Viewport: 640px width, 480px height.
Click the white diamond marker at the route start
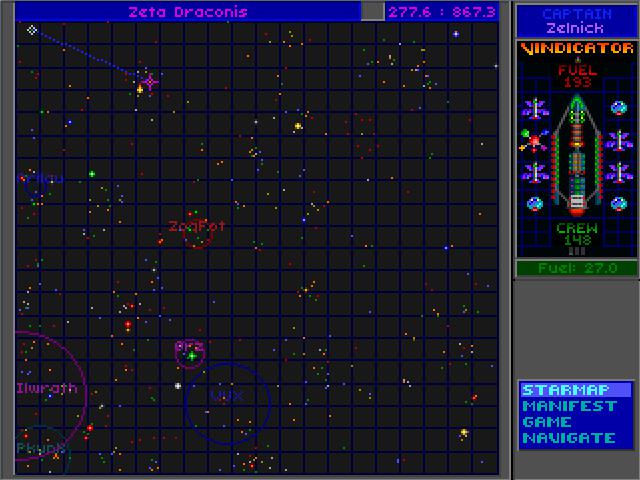click(x=32, y=30)
